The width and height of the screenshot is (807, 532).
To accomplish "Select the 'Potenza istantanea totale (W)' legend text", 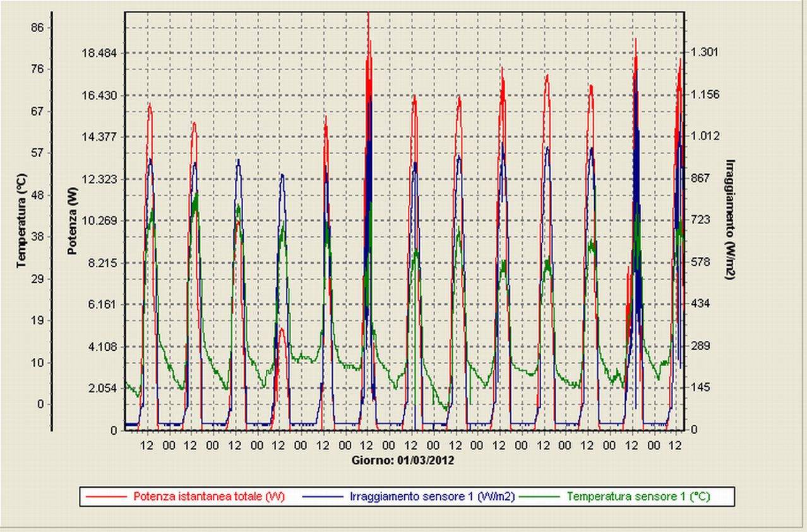I will pos(209,497).
